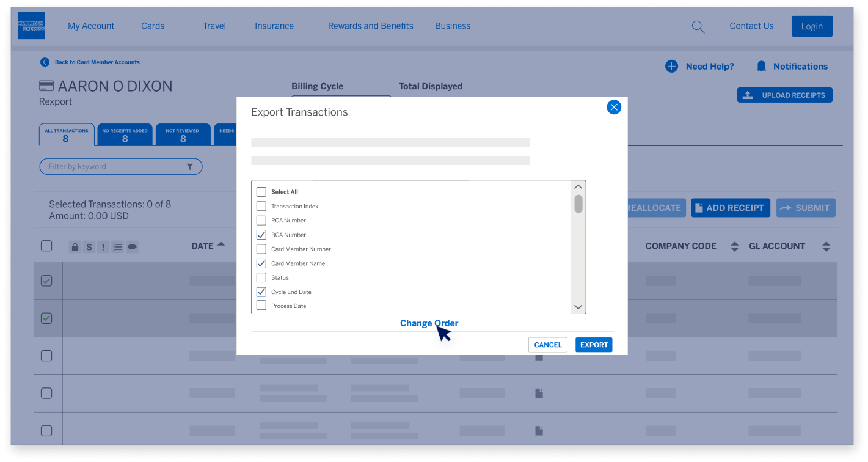The image size is (868, 462).
Task: Switch to the No Receipts Added tab
Action: coord(125,134)
